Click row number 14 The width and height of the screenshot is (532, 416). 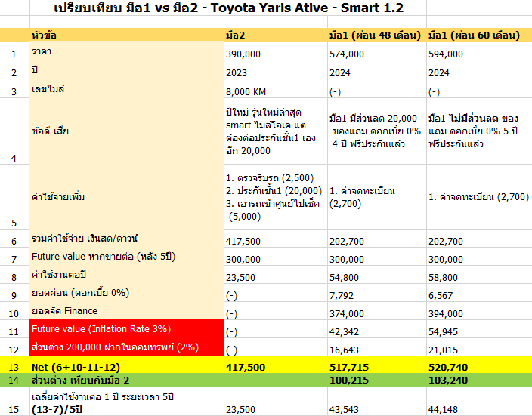pyautogui.click(x=14, y=380)
